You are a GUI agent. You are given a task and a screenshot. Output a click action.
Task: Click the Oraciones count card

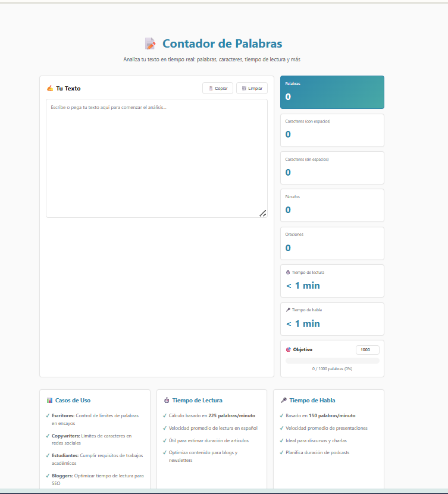[x=332, y=243]
